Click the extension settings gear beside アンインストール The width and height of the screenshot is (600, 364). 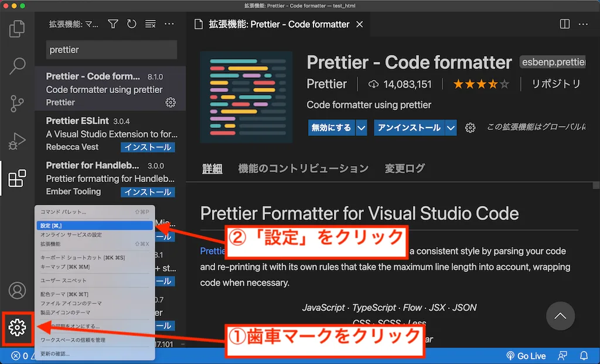point(471,128)
